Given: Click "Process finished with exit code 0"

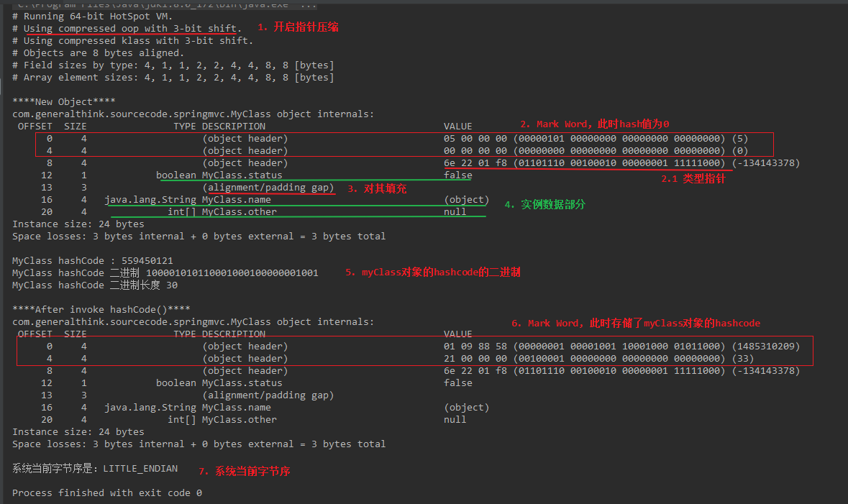Looking at the screenshot, I should [106, 493].
